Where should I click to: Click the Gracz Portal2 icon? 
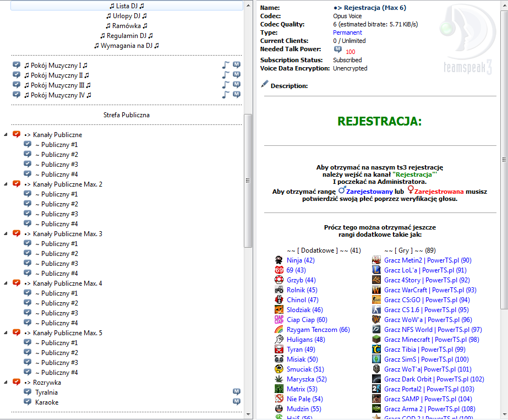pos(376,389)
